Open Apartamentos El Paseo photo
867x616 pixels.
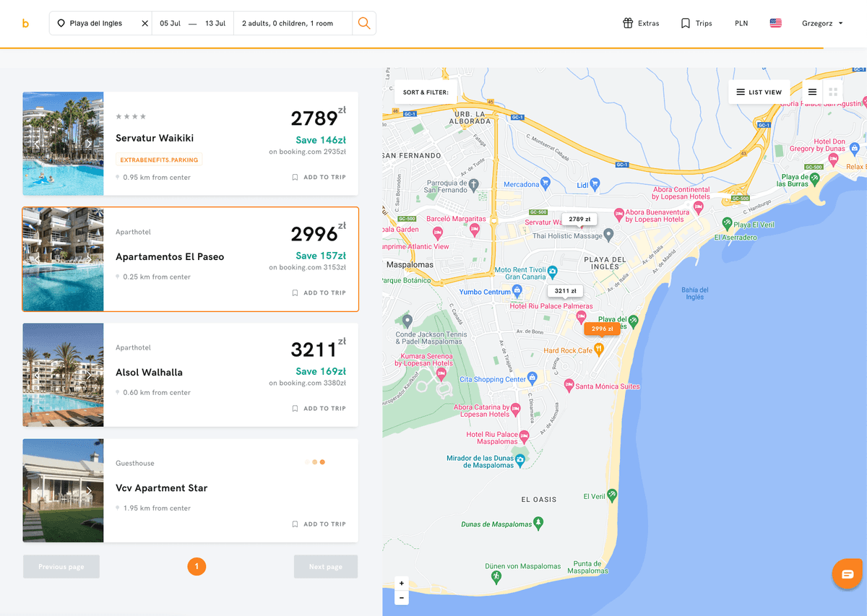(x=63, y=259)
